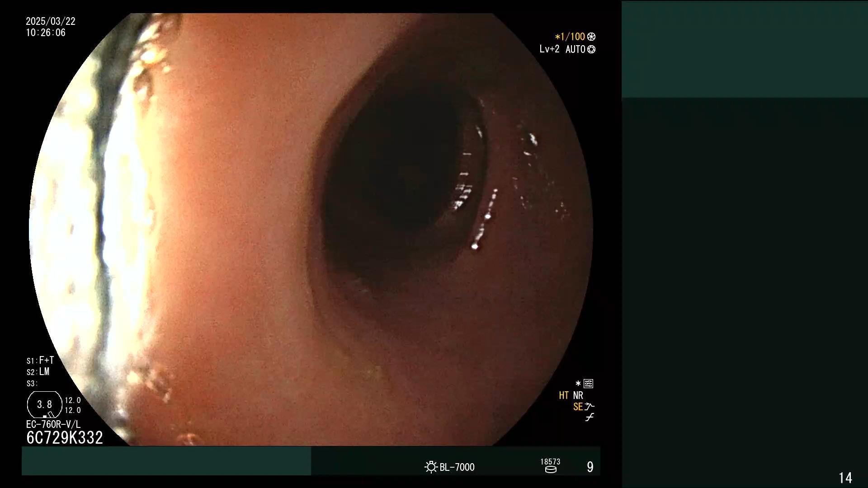This screenshot has width=868, height=488.
Task: Select the 1/100 shutter speed value
Action: (x=572, y=37)
